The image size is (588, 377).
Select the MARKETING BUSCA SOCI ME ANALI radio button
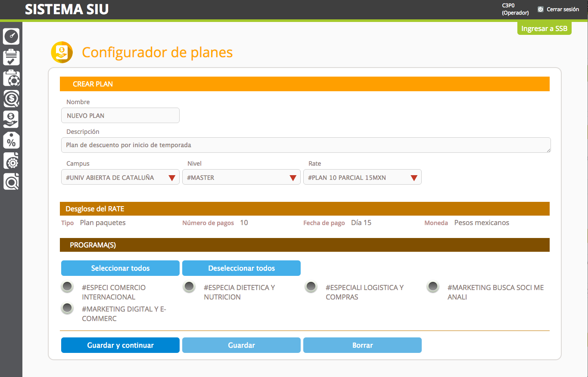[433, 287]
